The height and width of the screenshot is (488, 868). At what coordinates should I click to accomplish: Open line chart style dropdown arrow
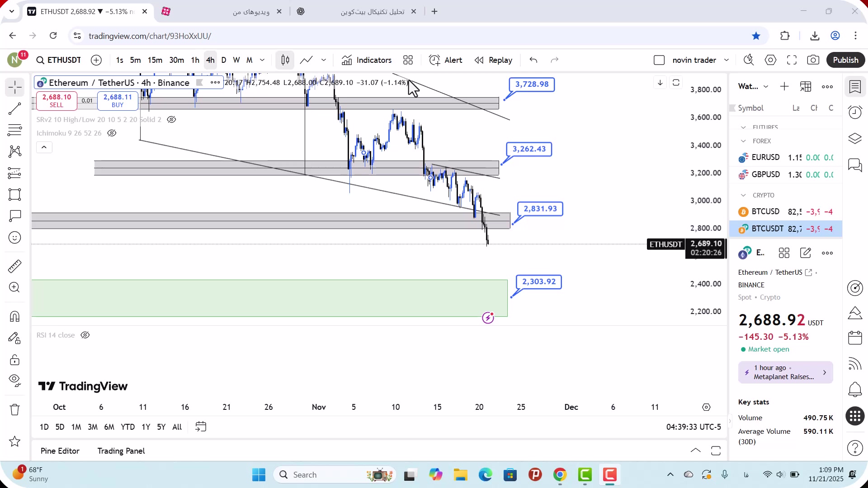(x=324, y=60)
